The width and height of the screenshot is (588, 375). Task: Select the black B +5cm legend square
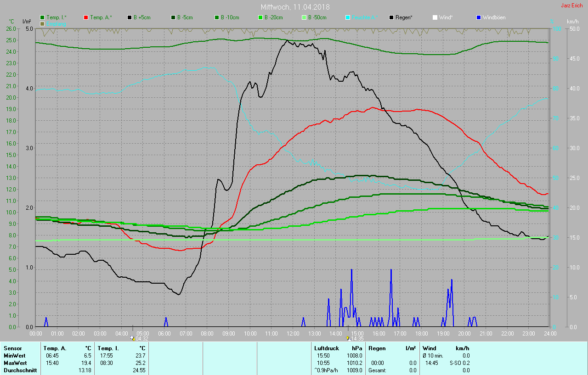(130, 17)
